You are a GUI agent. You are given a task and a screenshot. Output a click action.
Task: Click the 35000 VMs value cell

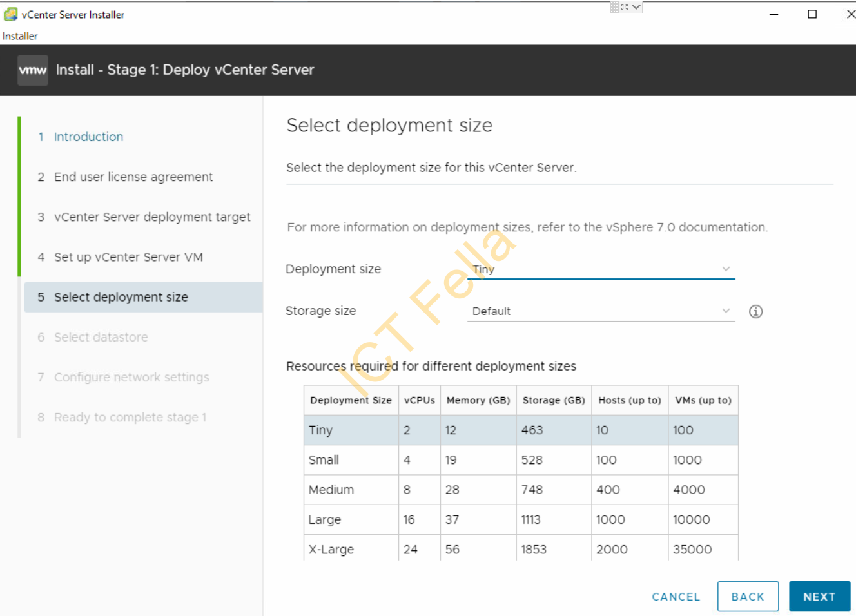click(703, 549)
